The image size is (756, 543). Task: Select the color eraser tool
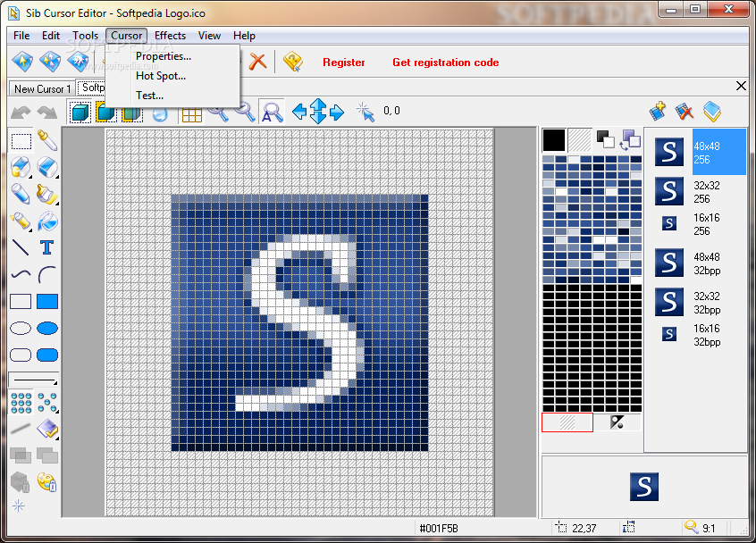click(x=21, y=167)
